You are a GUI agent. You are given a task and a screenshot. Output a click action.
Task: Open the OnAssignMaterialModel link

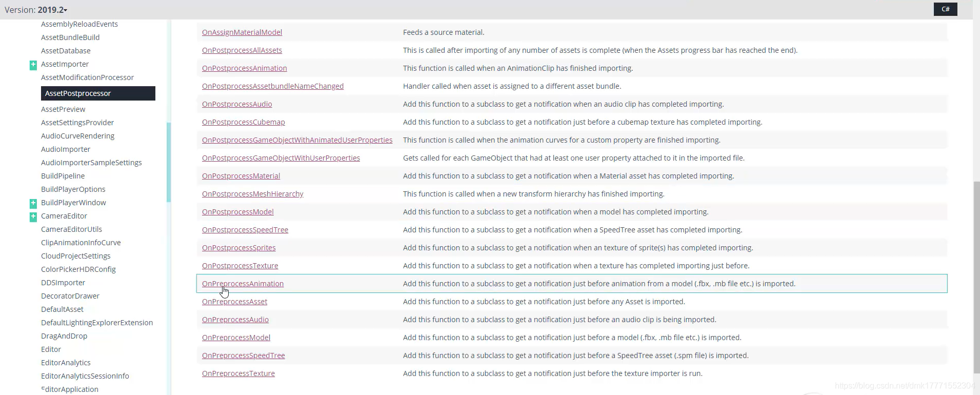pyautogui.click(x=242, y=32)
